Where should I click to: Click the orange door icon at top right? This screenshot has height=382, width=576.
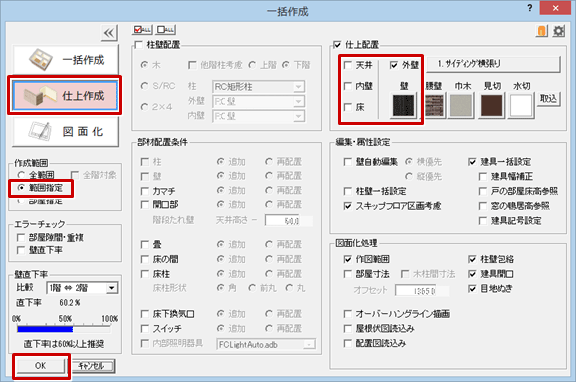(x=541, y=31)
